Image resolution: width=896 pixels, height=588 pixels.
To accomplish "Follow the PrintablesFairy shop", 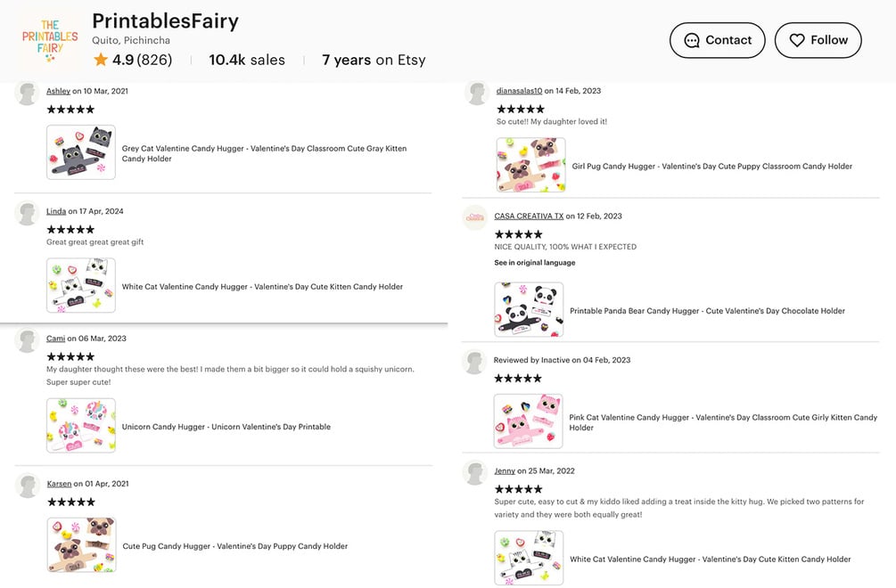I will [x=818, y=40].
